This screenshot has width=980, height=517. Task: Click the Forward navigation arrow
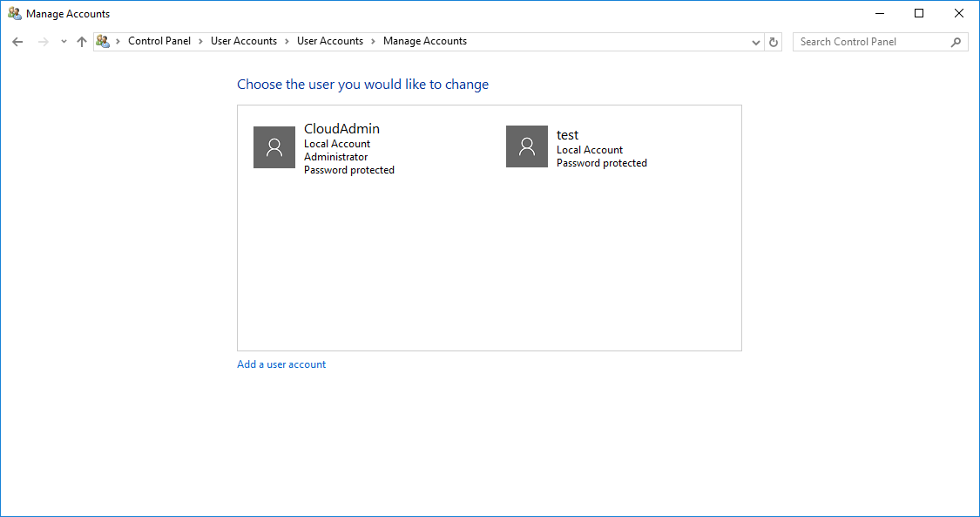(43, 42)
